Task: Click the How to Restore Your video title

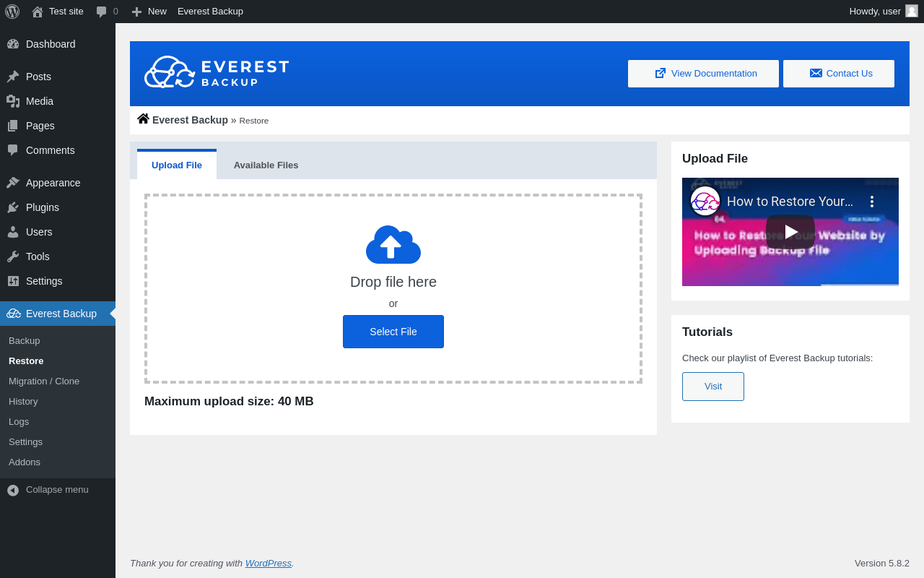Action: [x=790, y=202]
